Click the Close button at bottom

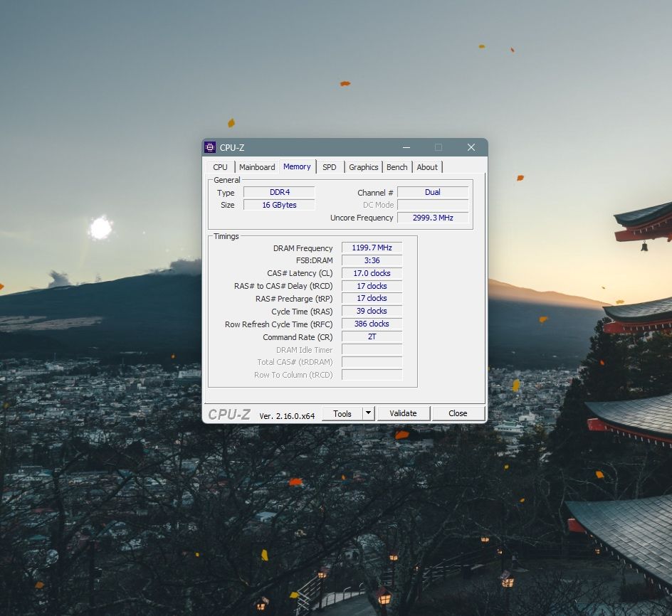[x=458, y=413]
